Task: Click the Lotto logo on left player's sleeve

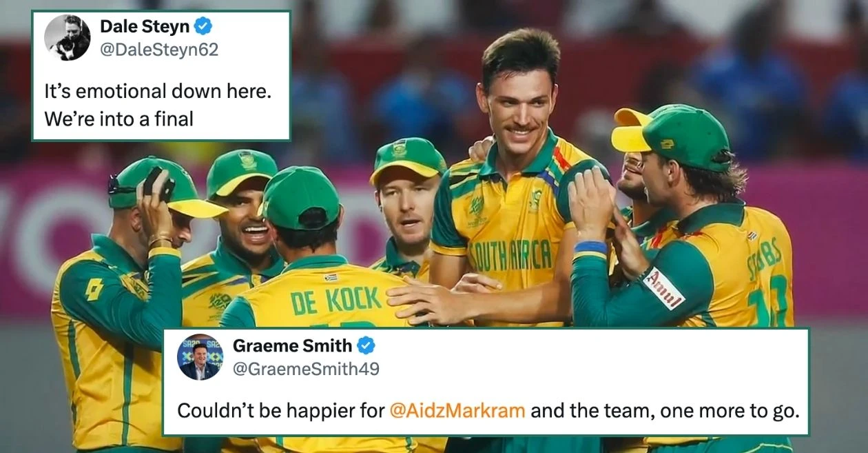Action: [x=94, y=289]
